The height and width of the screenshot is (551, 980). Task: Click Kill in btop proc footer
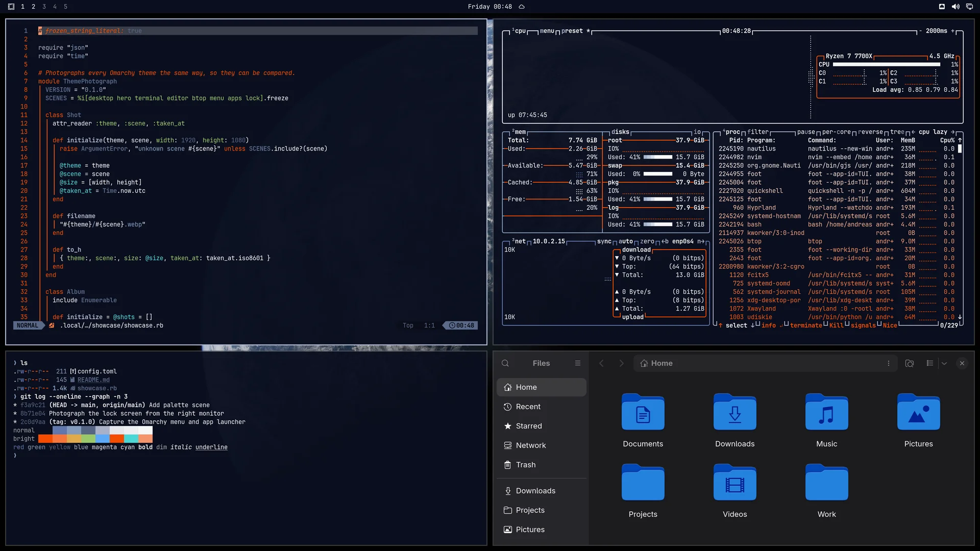837,325
